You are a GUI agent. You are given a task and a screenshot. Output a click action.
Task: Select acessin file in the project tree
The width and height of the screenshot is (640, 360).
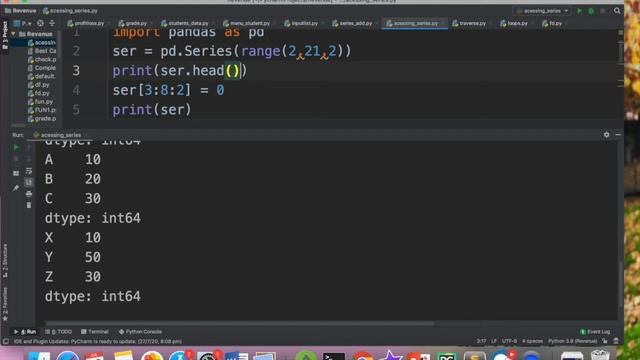point(41,42)
